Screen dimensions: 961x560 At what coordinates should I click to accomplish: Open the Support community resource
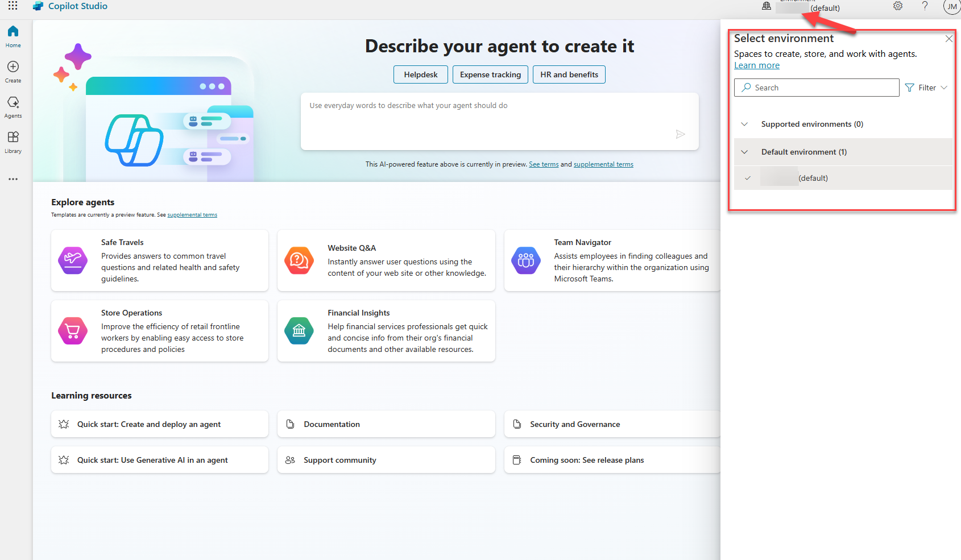386,460
